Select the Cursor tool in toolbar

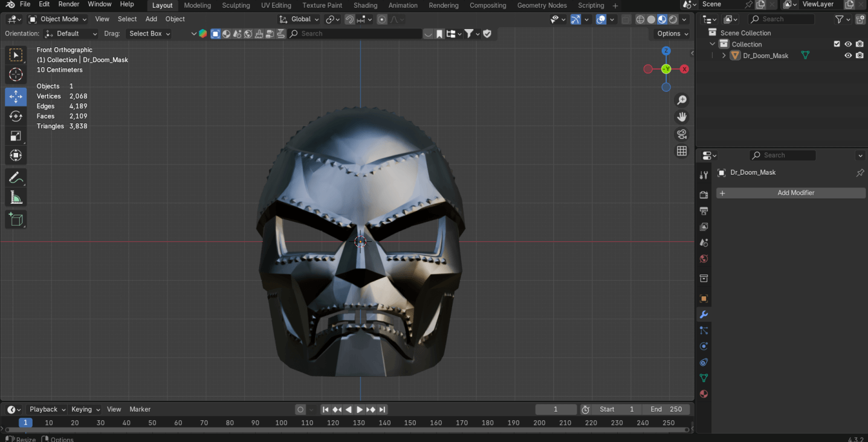pyautogui.click(x=16, y=75)
